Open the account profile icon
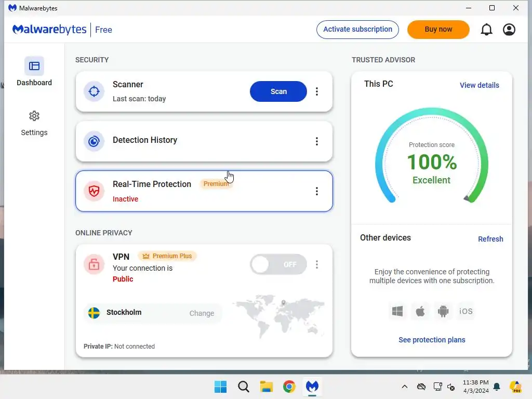The image size is (532, 399). 509,30
